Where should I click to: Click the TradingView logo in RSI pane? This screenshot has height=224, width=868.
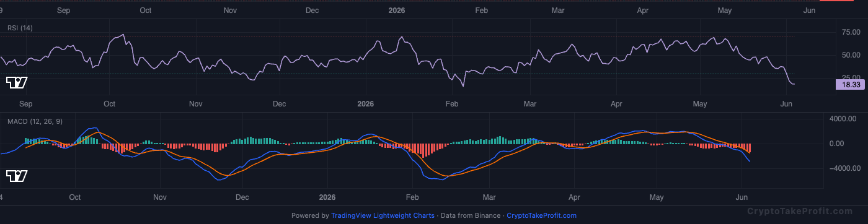pyautogui.click(x=17, y=82)
